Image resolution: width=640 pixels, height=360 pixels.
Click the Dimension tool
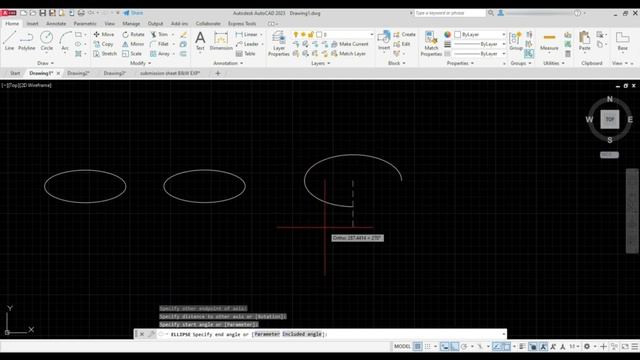tap(221, 41)
